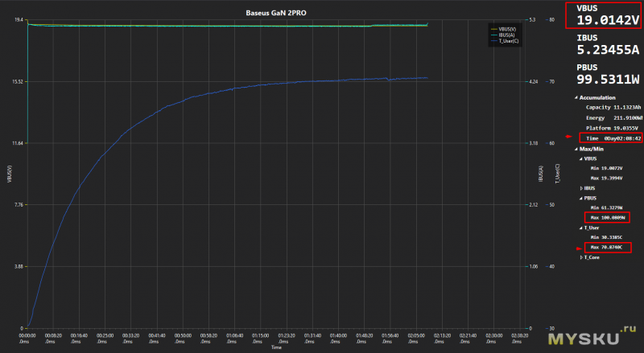Click the 00:50:00 time axis tick

click(x=183, y=339)
